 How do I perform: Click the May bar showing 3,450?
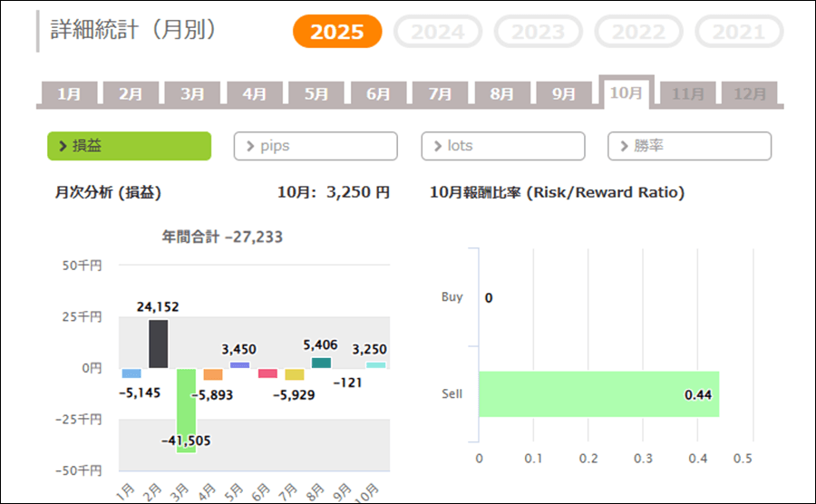click(239, 365)
